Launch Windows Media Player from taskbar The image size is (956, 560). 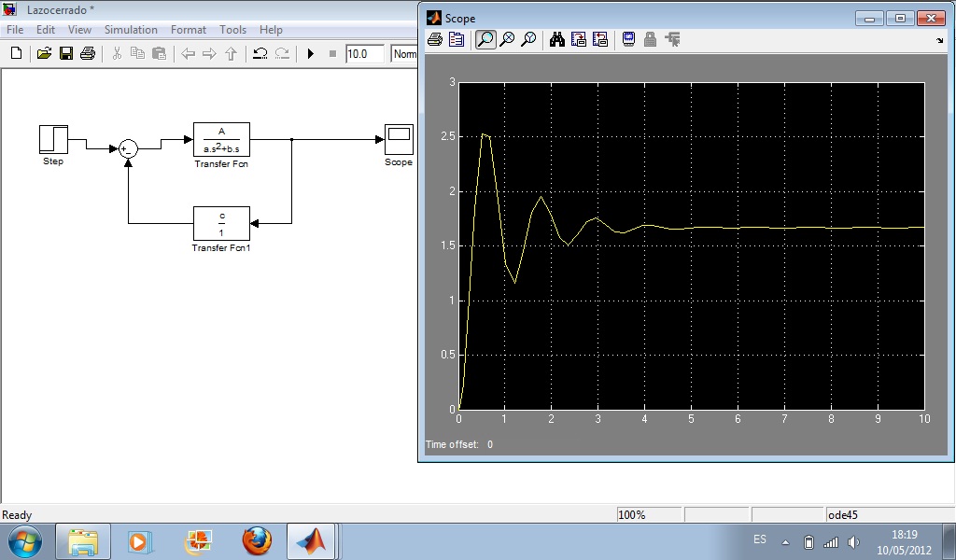coord(139,541)
